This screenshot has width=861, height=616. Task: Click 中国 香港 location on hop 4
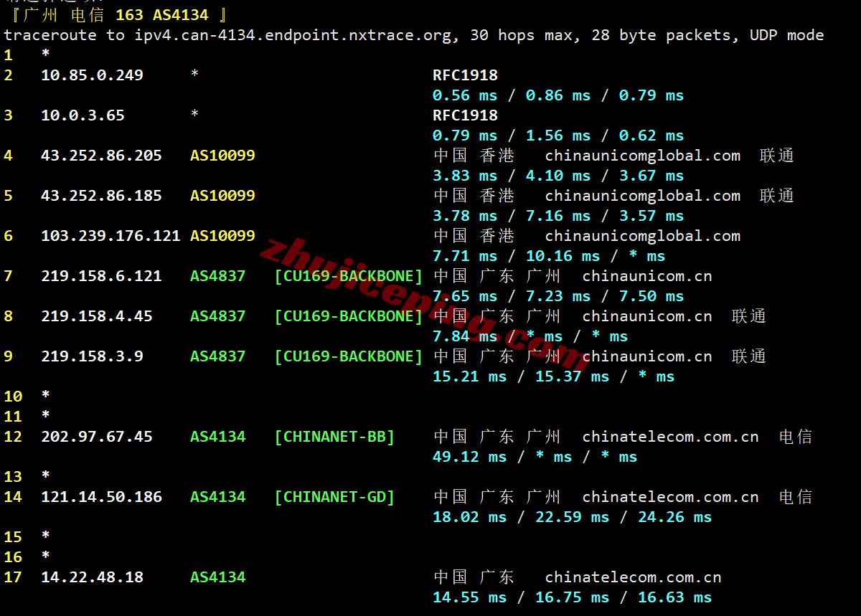click(474, 156)
